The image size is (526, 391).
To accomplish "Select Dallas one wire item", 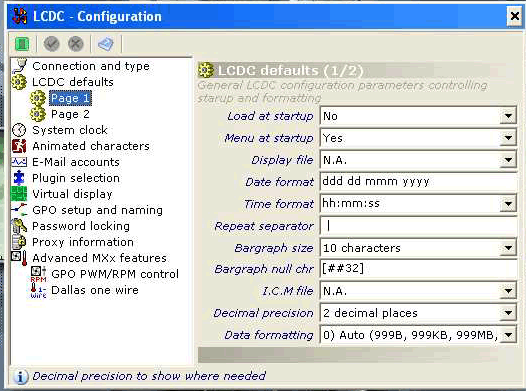I will pos(95,290).
